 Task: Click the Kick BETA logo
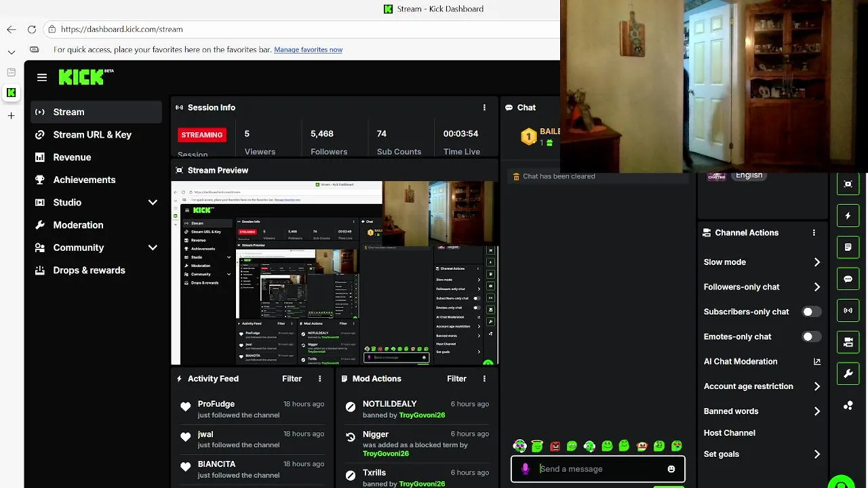pyautogui.click(x=86, y=77)
